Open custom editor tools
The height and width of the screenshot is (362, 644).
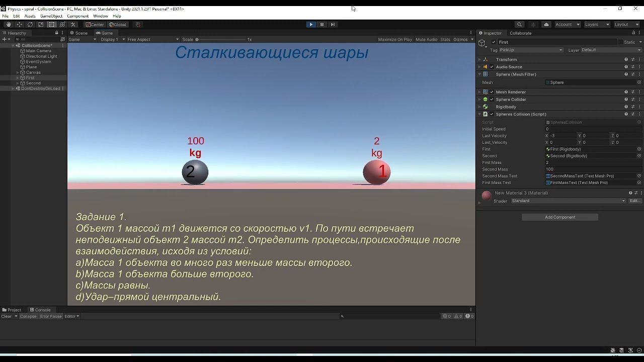[73, 24]
